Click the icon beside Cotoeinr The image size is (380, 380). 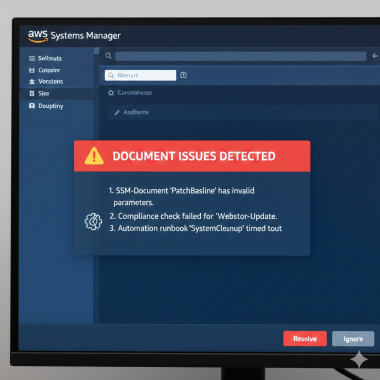click(x=32, y=70)
